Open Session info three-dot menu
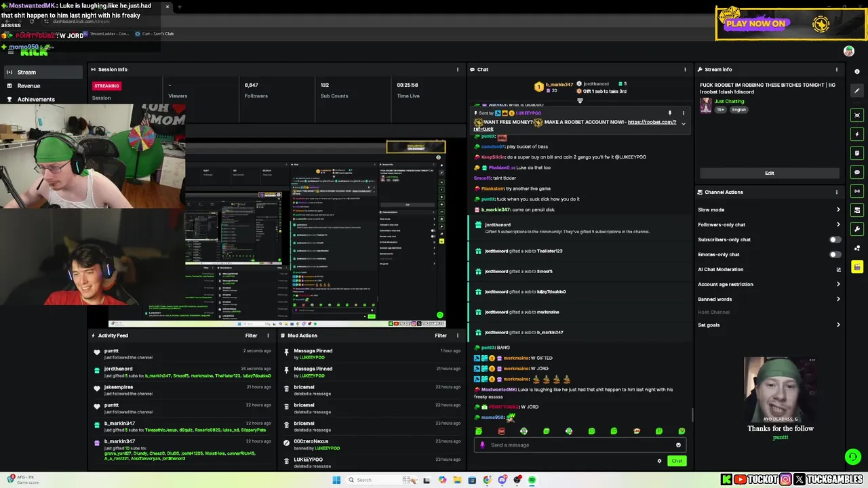 click(x=457, y=69)
